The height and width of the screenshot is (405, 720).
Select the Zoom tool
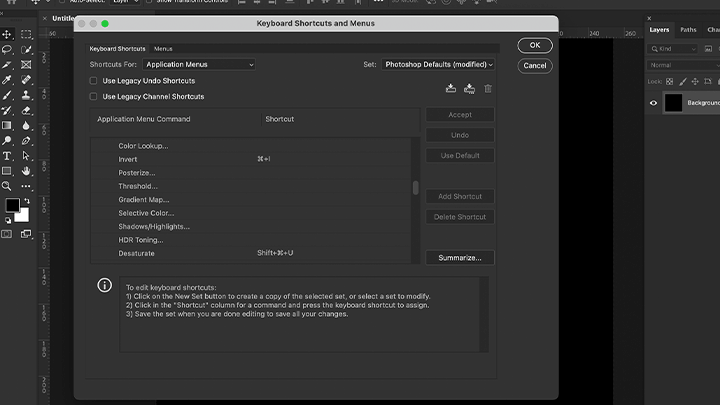pyautogui.click(x=7, y=186)
